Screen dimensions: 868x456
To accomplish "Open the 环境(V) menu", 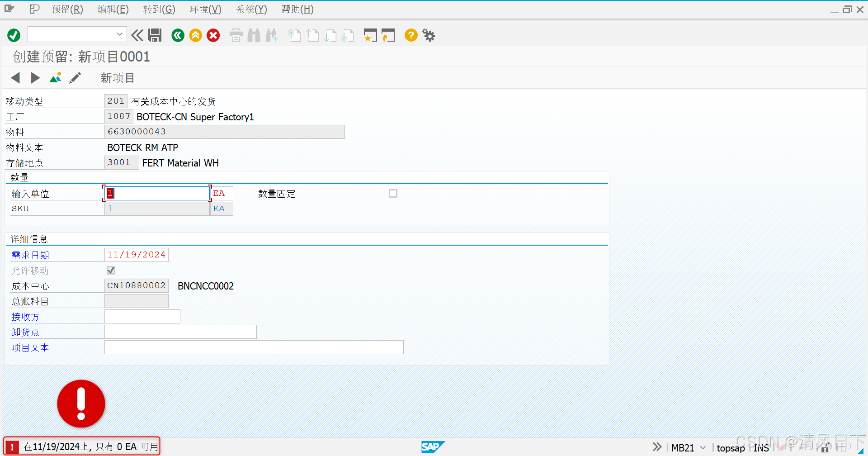I will pos(205,9).
